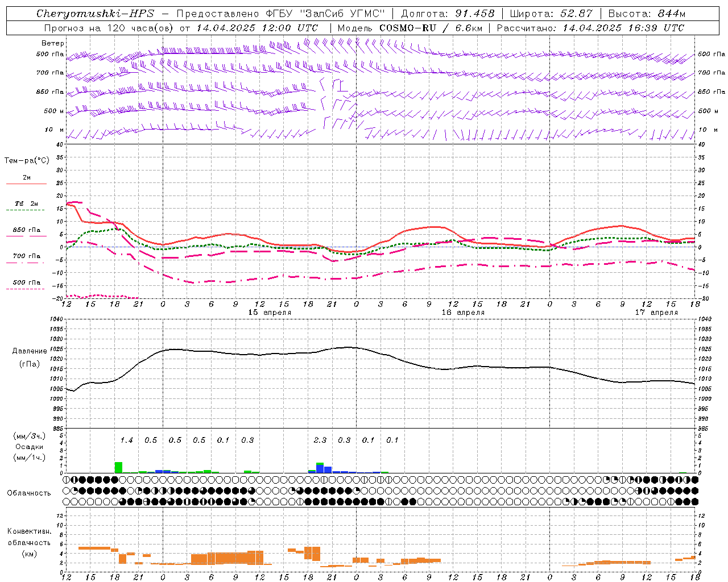Select the date label 15 апреля

pos(270,313)
